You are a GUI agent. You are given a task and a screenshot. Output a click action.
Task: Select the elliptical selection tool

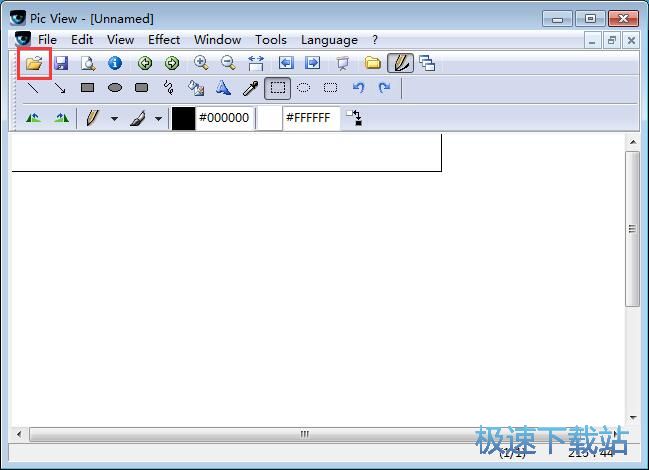coord(303,88)
